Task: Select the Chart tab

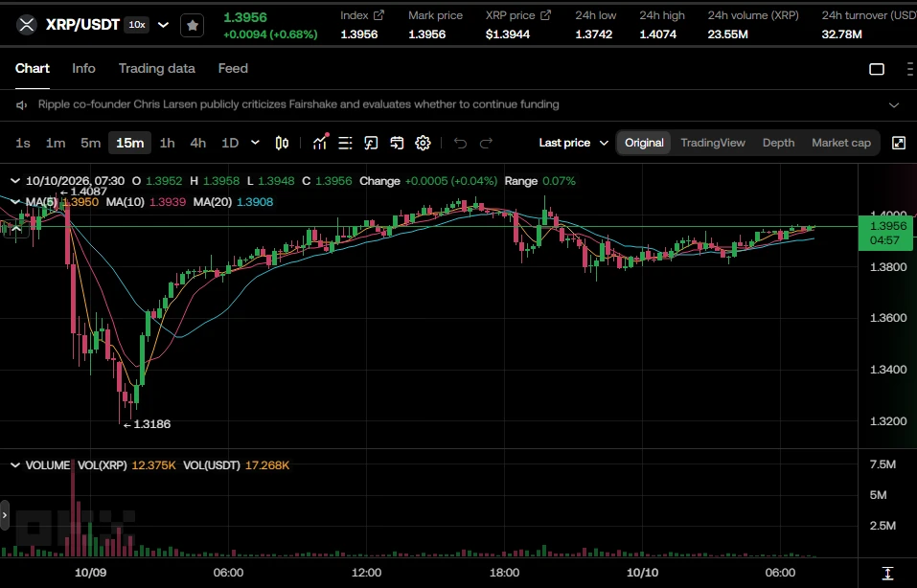Action: [x=33, y=68]
